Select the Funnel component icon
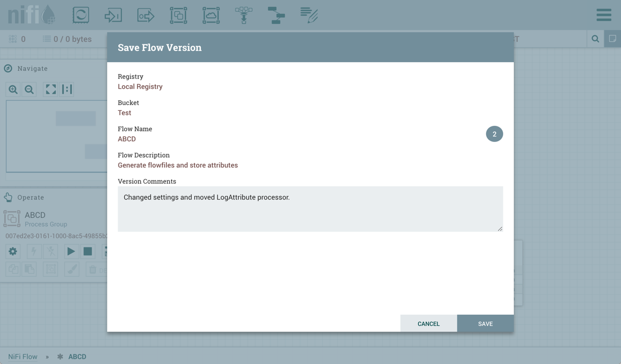Screen dimensions: 621x364 click(x=244, y=15)
